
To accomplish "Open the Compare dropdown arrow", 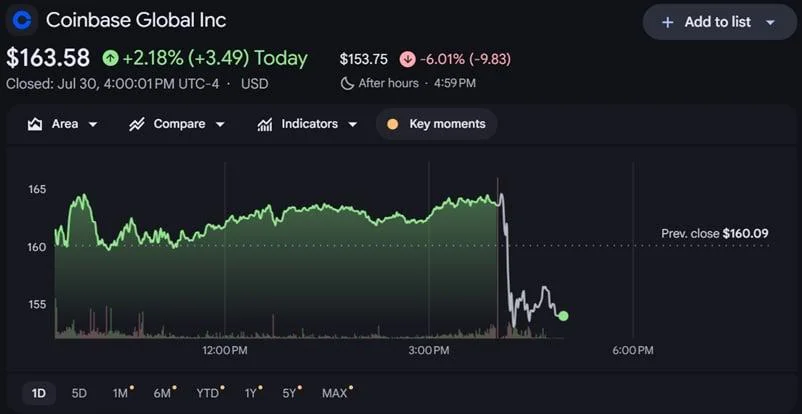I will 220,124.
